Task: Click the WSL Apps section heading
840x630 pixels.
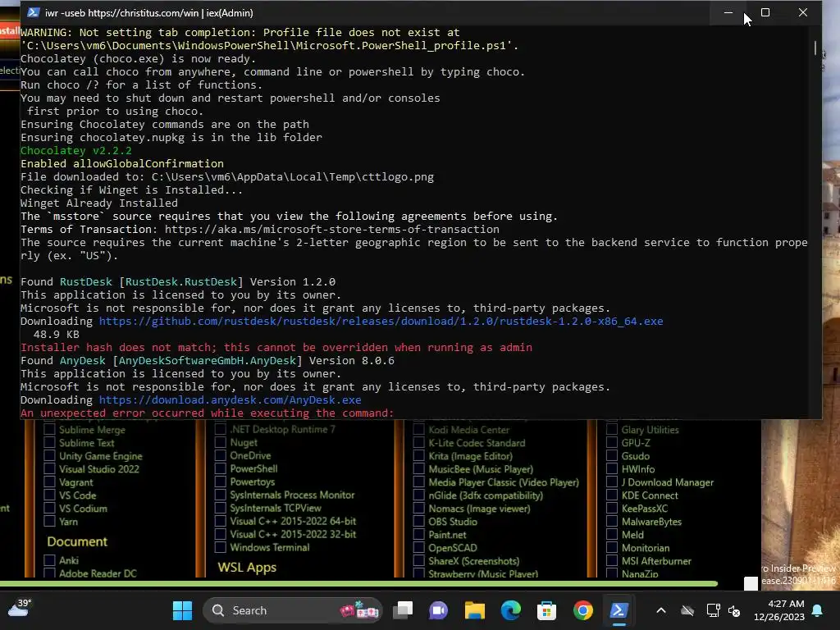Action: (247, 568)
